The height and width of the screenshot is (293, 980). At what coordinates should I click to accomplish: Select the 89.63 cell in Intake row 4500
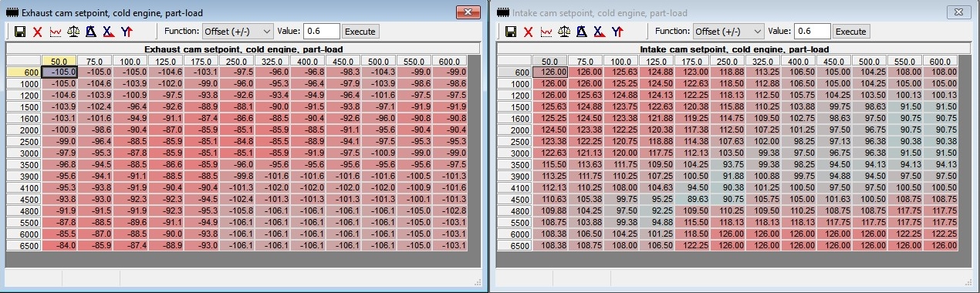coord(692,199)
